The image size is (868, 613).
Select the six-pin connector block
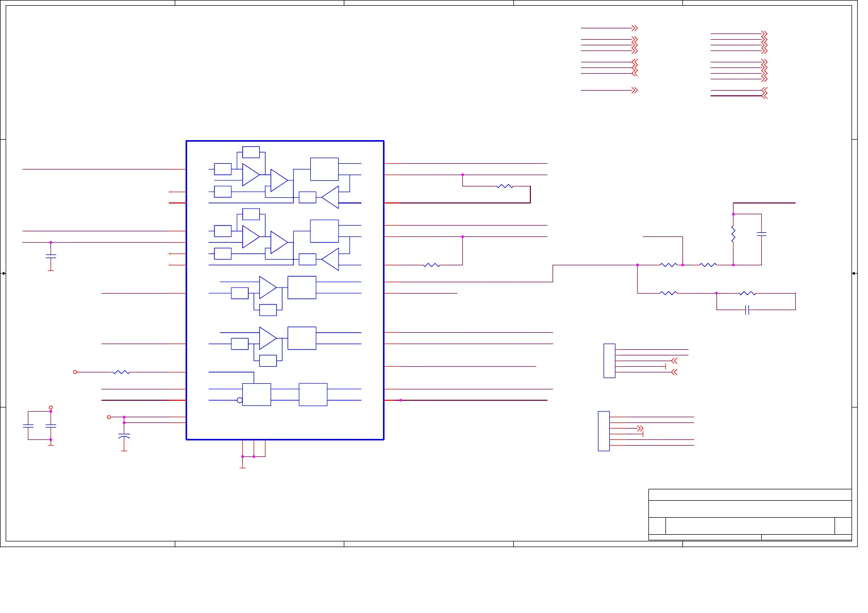[604, 431]
